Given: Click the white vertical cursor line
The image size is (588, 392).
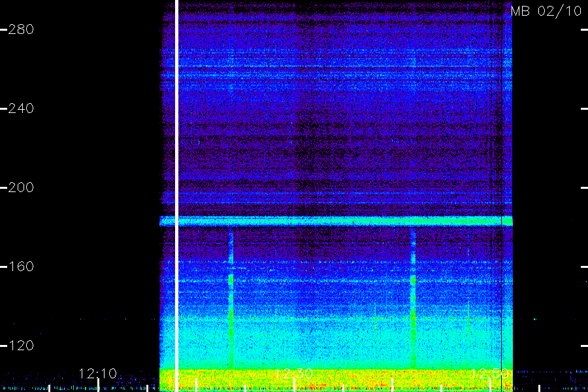Looking at the screenshot, I should tap(176, 196).
